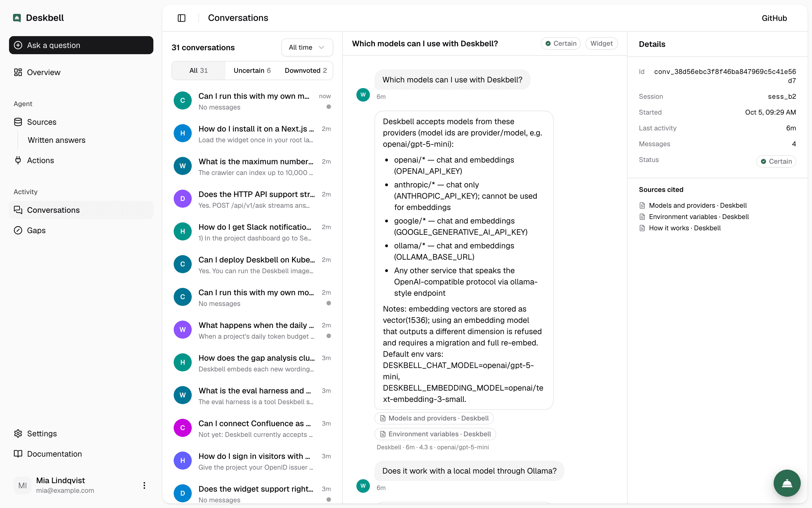Open Written answers in sidebar
812x508 pixels.
coord(56,140)
